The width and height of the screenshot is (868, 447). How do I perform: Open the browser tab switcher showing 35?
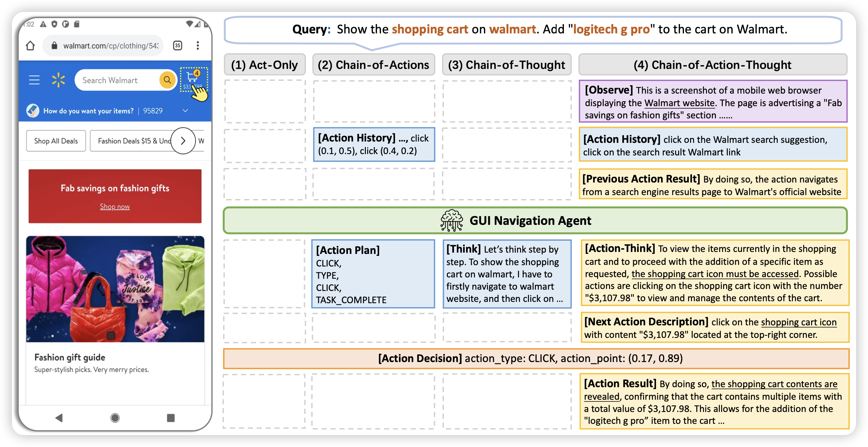coord(178,46)
